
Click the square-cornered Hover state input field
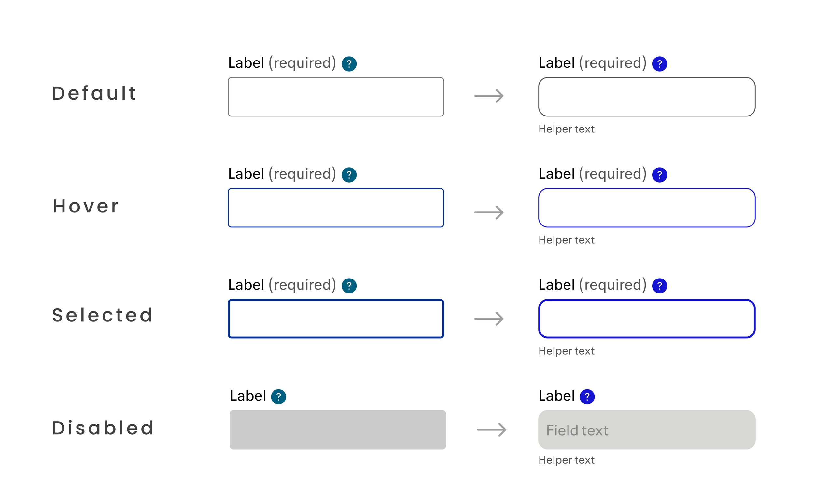pos(335,208)
